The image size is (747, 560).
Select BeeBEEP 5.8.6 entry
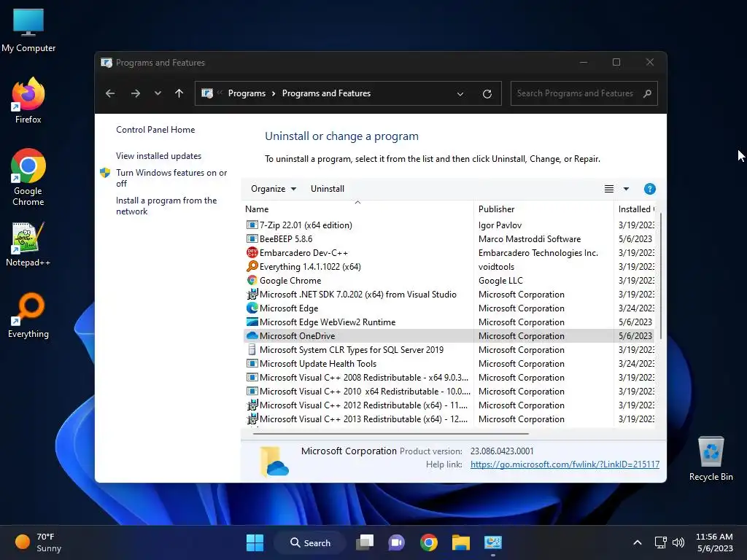pos(286,239)
